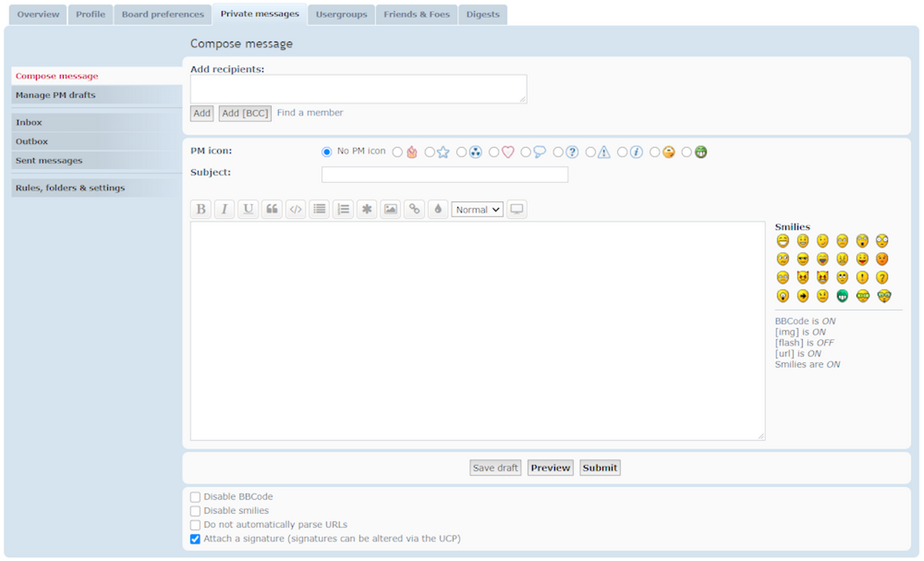Switch to the Friends & Foes tab
Image resolution: width=924 pixels, height=561 pixels.
(x=417, y=14)
